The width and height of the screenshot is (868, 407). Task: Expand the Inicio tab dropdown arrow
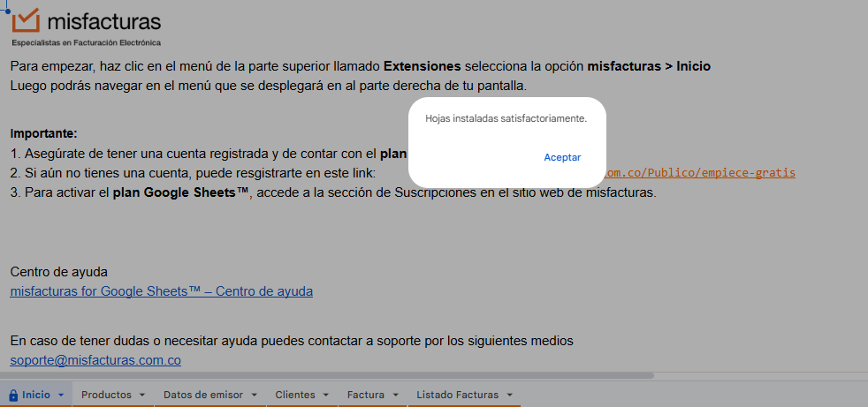coord(61,396)
